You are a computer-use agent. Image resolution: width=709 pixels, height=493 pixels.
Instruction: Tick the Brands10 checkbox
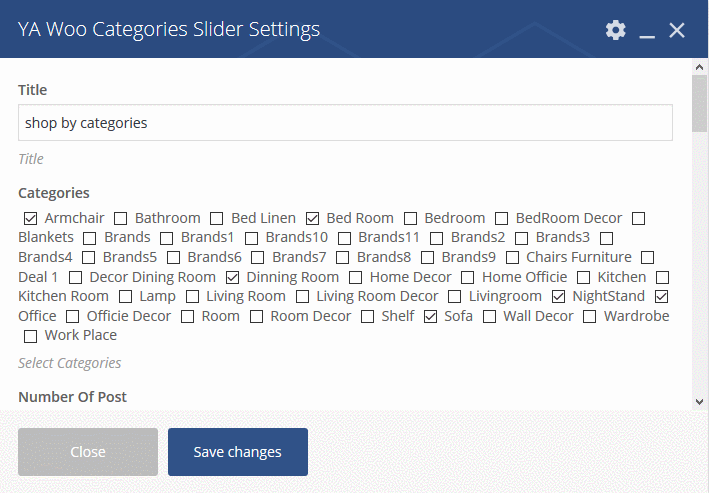pyautogui.click(x=251, y=238)
